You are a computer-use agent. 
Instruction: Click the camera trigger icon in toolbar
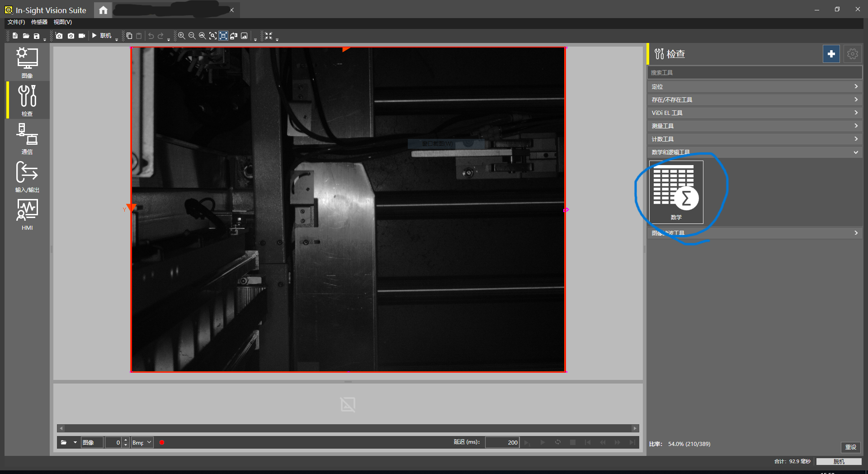(x=59, y=36)
